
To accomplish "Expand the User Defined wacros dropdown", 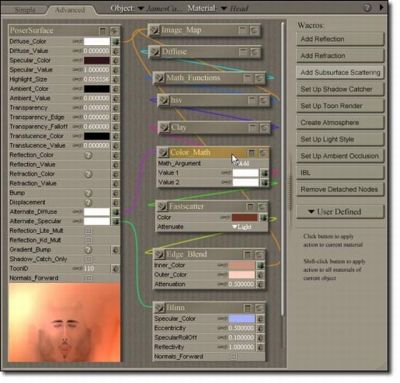I will pos(340,212).
